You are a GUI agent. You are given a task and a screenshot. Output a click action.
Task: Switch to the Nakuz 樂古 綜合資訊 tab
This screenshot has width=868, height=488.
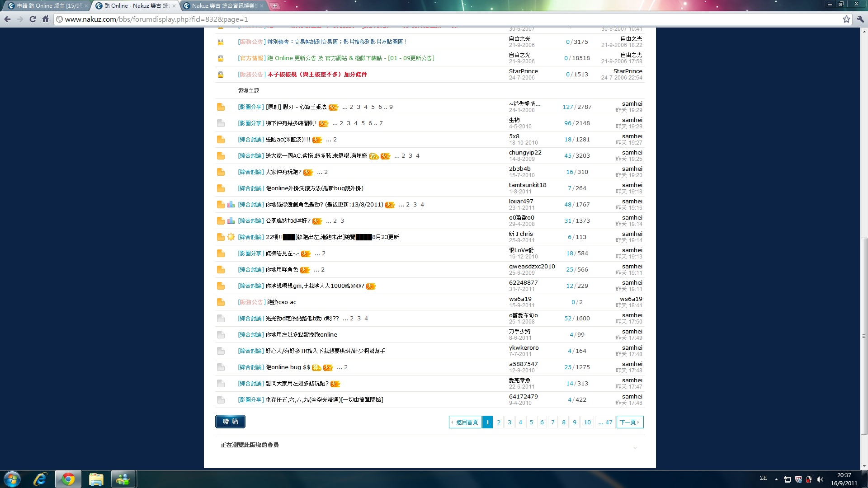(224, 6)
